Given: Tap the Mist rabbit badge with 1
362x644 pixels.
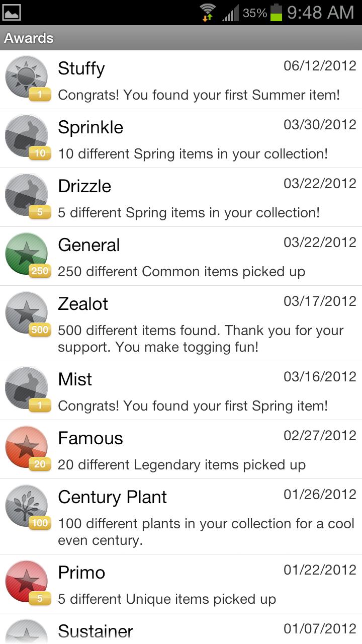Looking at the screenshot, I should [27, 390].
